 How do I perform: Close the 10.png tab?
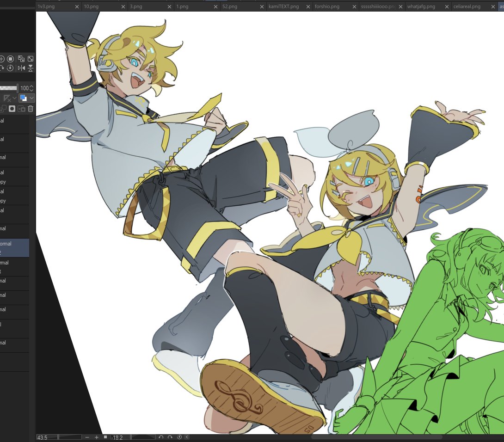tap(123, 7)
